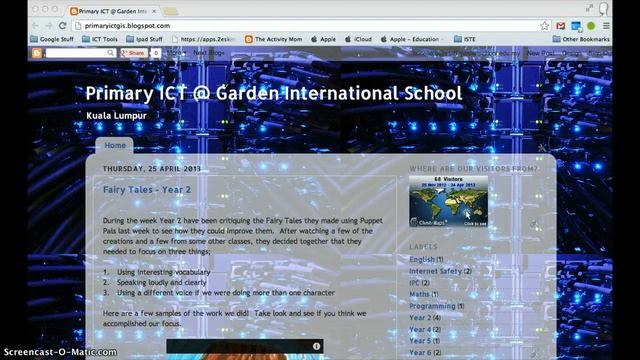Open the Year 2 label
Screen dimensions: 640x360
click(x=420, y=318)
